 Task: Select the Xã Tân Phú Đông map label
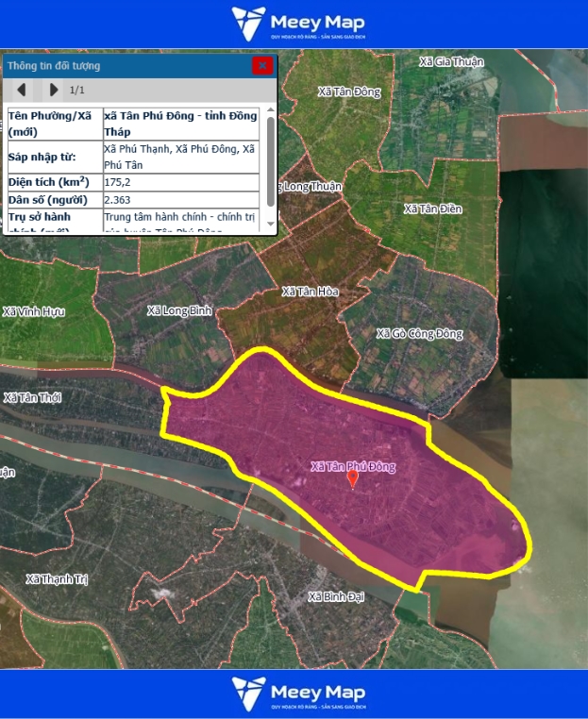[x=353, y=466]
